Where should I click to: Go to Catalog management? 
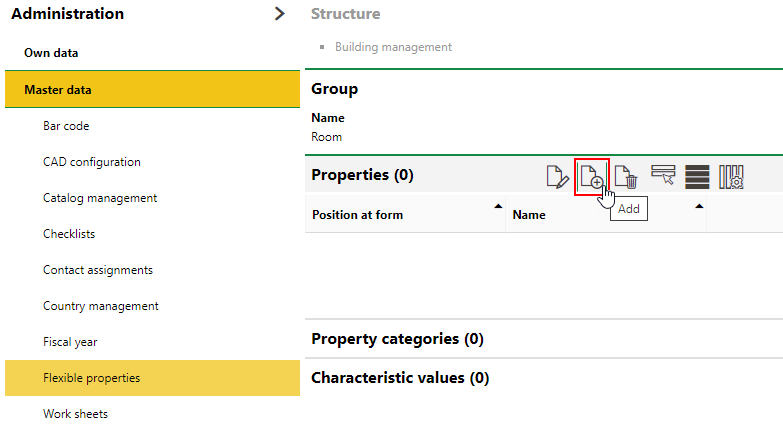click(x=99, y=198)
